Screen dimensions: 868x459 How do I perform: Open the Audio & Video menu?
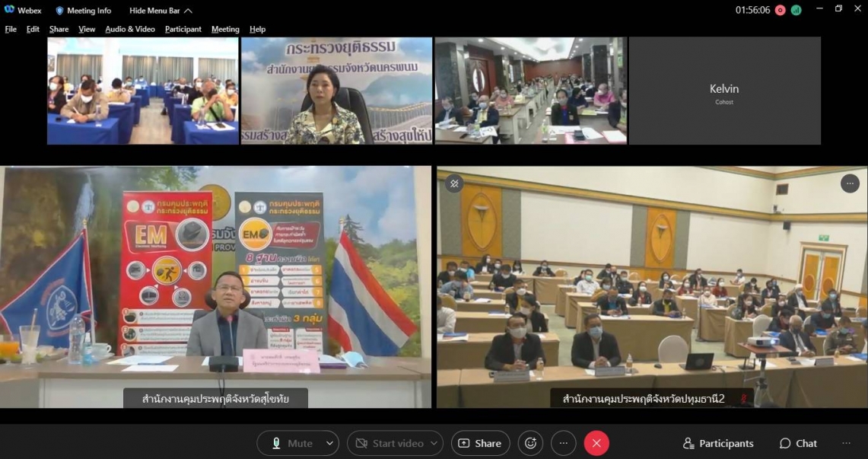click(x=130, y=30)
